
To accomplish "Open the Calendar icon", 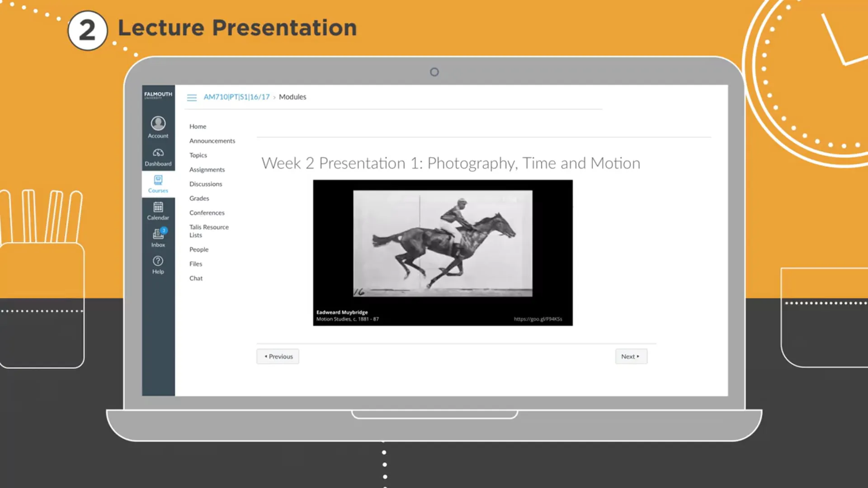I will (158, 207).
